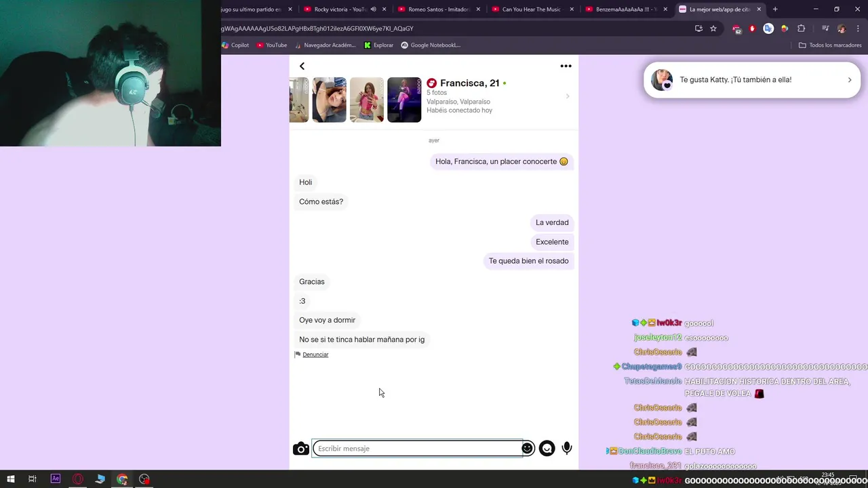Open Todos los marcadores folder
Screen dimensions: 868x488
(830, 45)
